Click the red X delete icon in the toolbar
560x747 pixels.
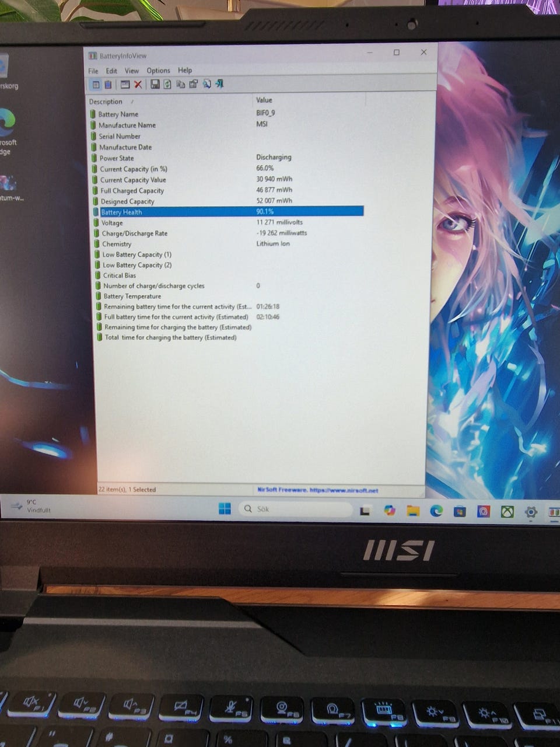click(138, 85)
